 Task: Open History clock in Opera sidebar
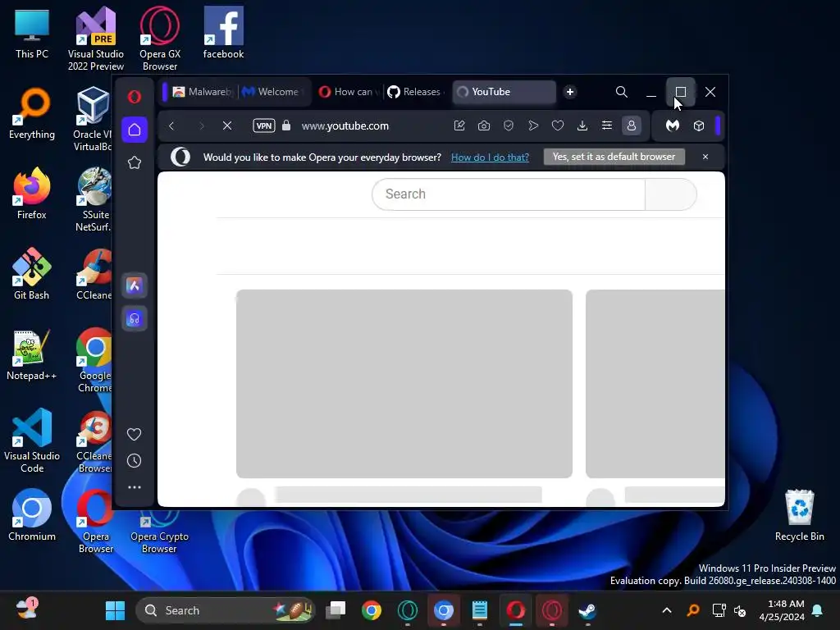tap(134, 461)
